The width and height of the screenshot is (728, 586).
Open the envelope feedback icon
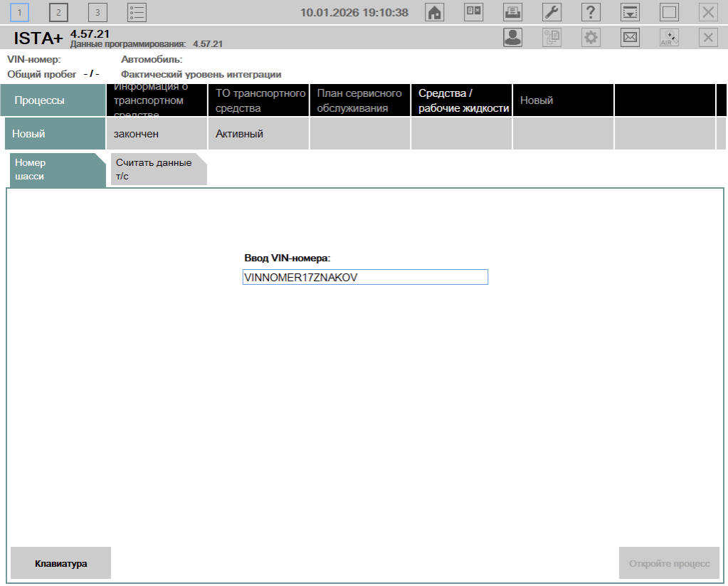click(x=630, y=38)
